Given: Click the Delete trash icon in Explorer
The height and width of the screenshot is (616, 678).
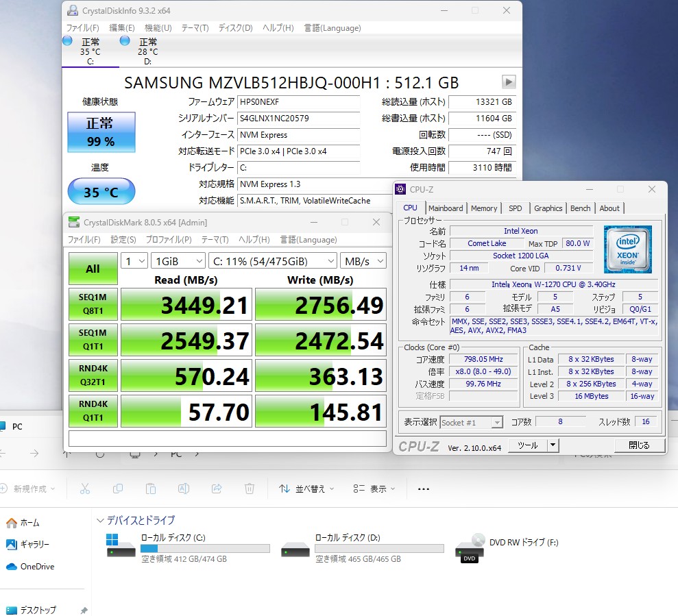Looking at the screenshot, I should (250, 489).
